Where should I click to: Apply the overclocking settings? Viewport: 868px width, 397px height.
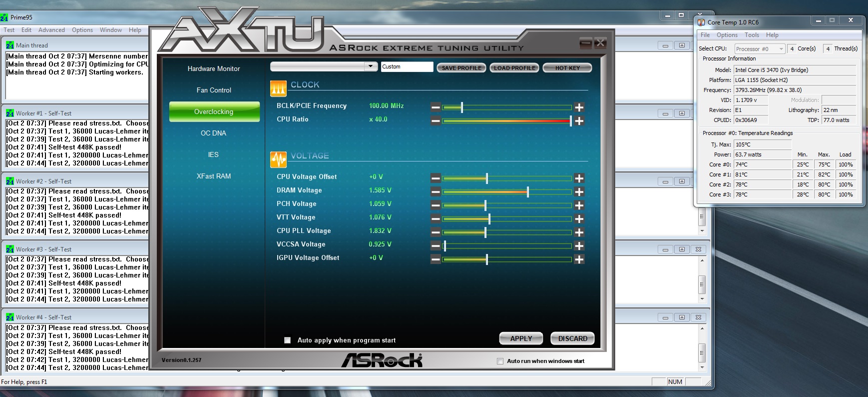tap(521, 338)
